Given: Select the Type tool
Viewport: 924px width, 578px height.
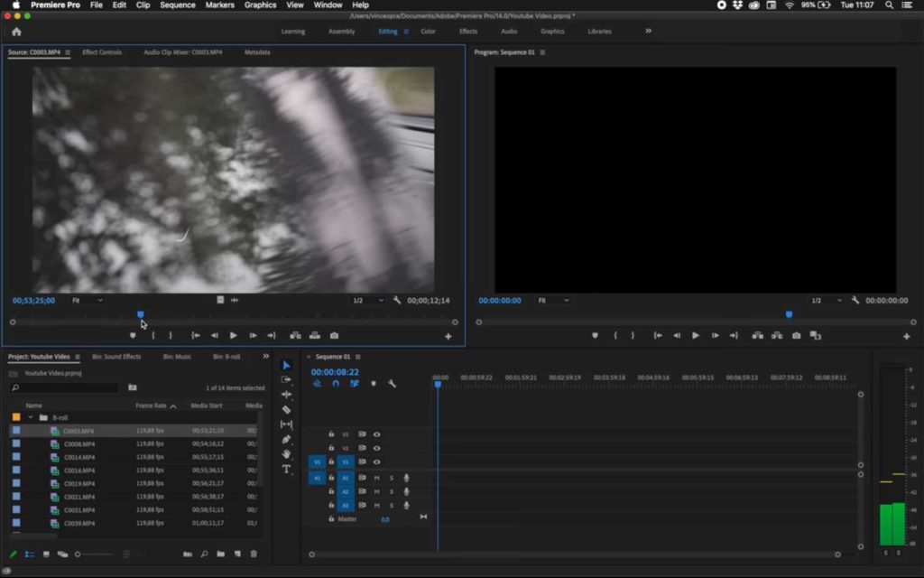Looking at the screenshot, I should (286, 469).
